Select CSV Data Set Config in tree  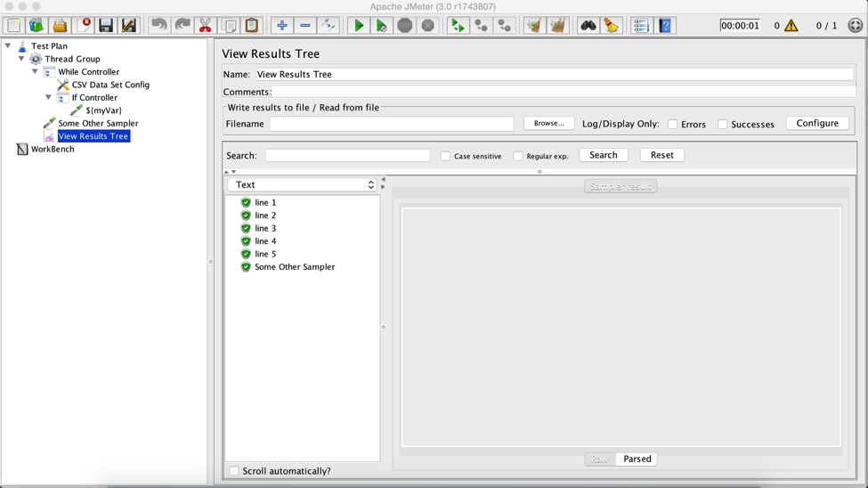pyautogui.click(x=110, y=85)
